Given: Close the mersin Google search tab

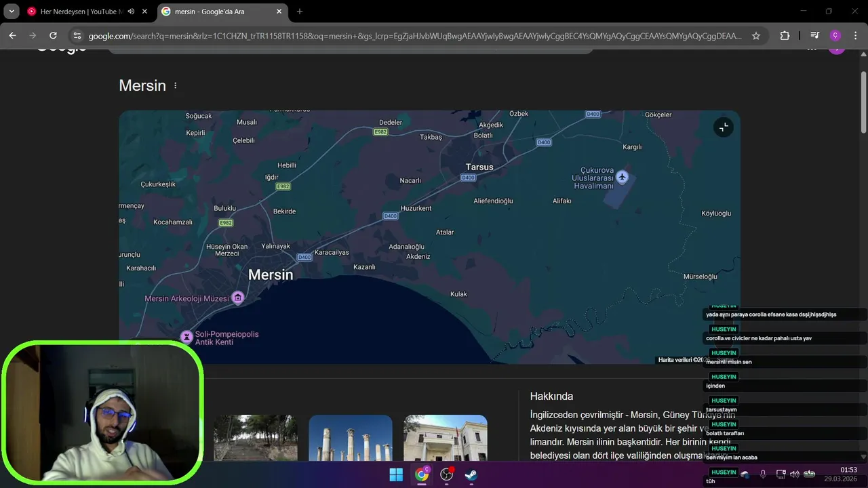Looking at the screenshot, I should 279,12.
